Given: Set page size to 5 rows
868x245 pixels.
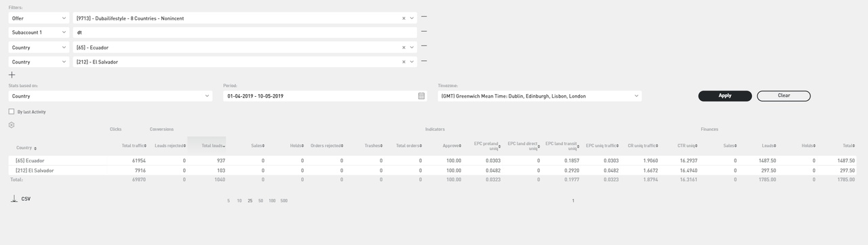Looking at the screenshot, I should (229, 201).
